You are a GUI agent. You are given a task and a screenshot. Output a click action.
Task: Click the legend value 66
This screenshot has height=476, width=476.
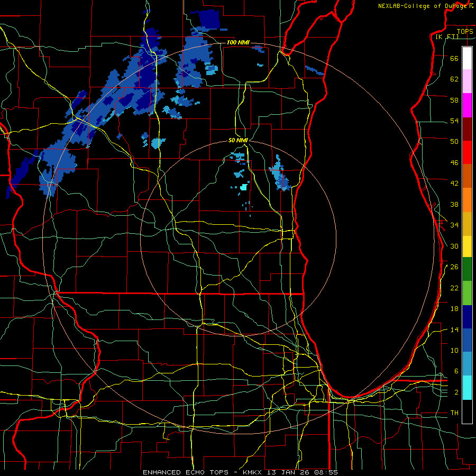(x=454, y=58)
